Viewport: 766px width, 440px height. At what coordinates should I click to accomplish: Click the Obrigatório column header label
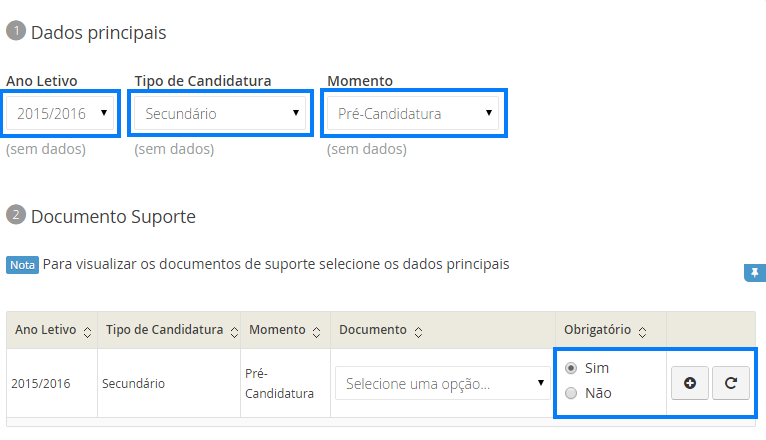click(597, 330)
